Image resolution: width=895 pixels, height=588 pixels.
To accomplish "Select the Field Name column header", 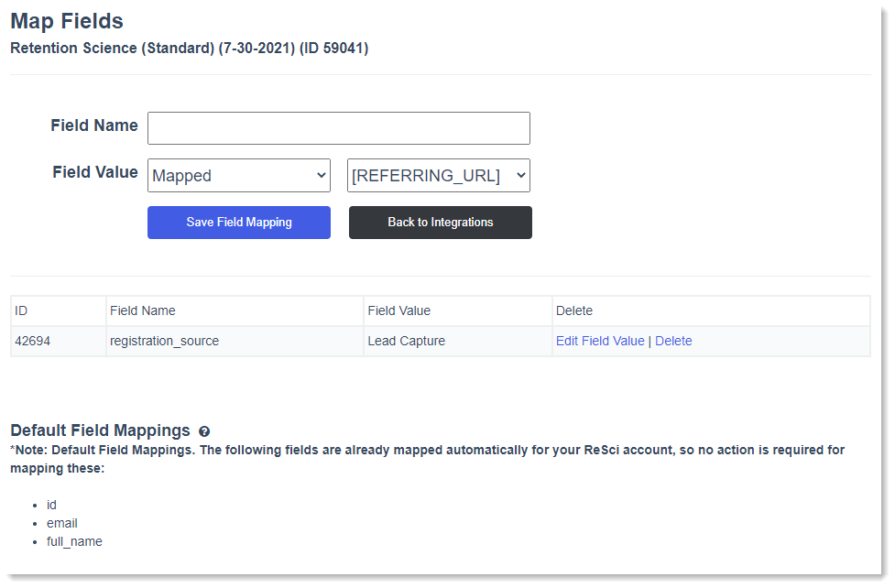I will [235, 310].
